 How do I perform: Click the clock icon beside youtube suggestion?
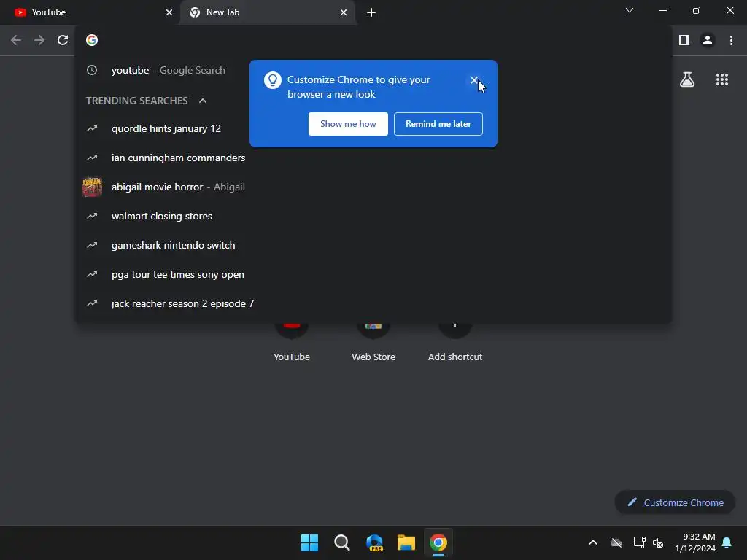click(x=92, y=70)
